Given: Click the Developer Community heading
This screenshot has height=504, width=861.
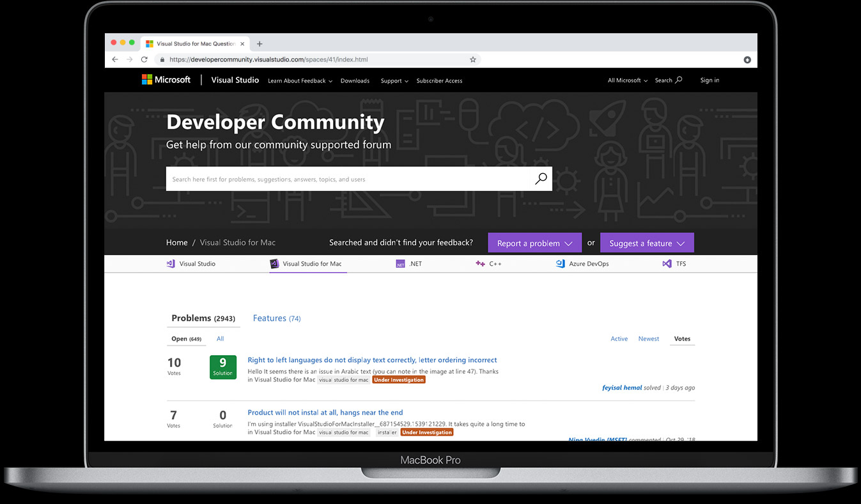Looking at the screenshot, I should (275, 122).
